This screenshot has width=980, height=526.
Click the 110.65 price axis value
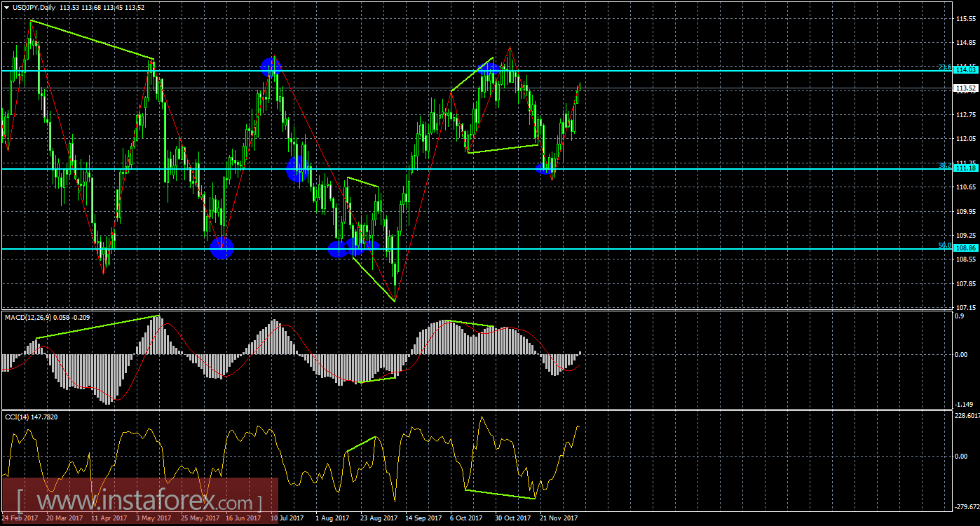tap(967, 187)
